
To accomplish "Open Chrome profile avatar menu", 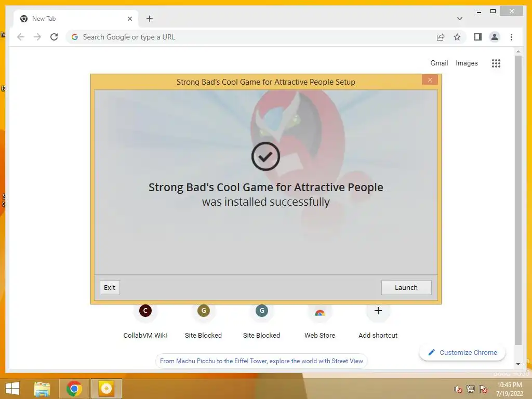I will 495,37.
